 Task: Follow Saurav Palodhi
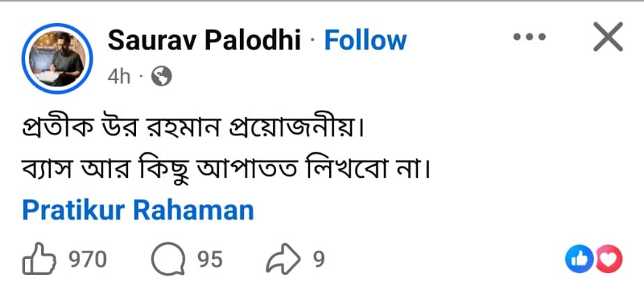[365, 40]
